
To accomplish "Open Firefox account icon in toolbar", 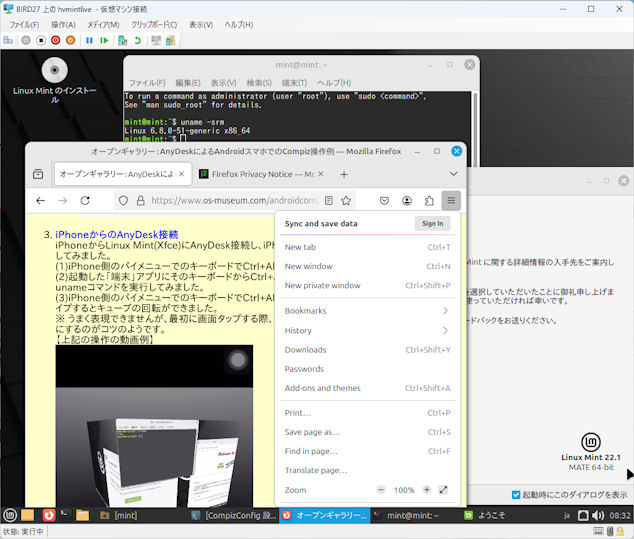I will [x=407, y=200].
